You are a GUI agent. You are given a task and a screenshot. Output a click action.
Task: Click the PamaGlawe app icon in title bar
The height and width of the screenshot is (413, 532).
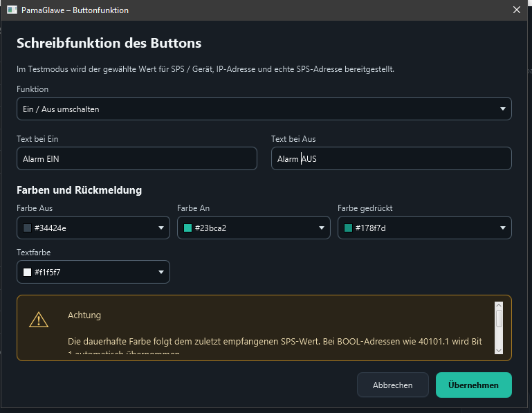[12, 10]
